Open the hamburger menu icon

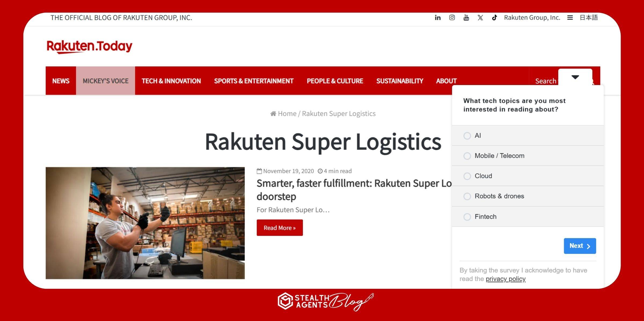(x=570, y=18)
